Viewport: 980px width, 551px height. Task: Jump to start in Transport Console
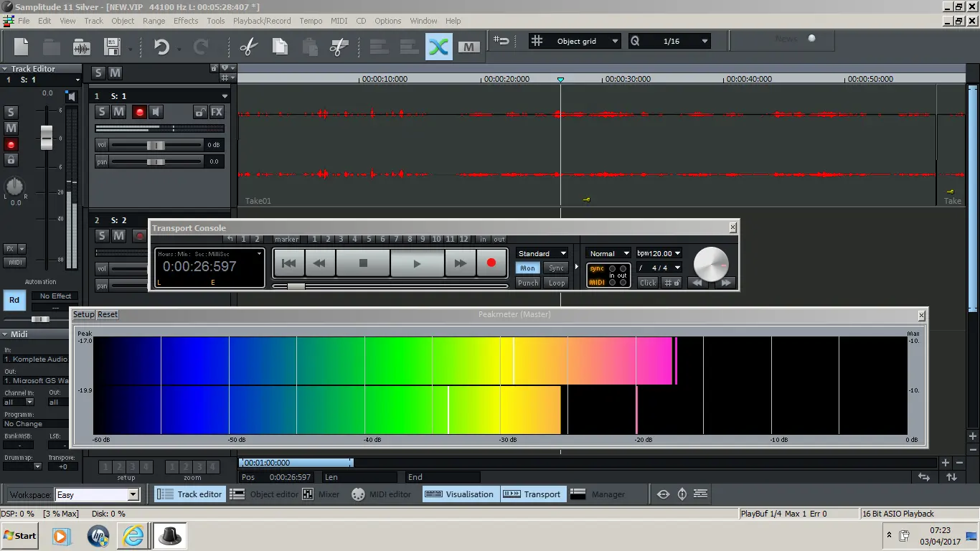[288, 263]
